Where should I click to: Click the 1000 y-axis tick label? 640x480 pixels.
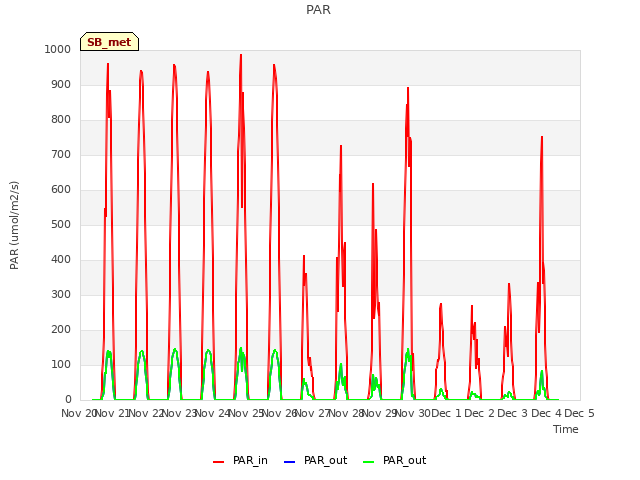(58, 49)
